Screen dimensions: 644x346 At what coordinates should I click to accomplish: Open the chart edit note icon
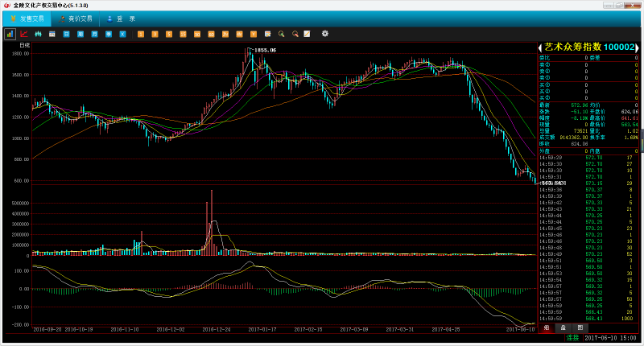[x=268, y=34]
